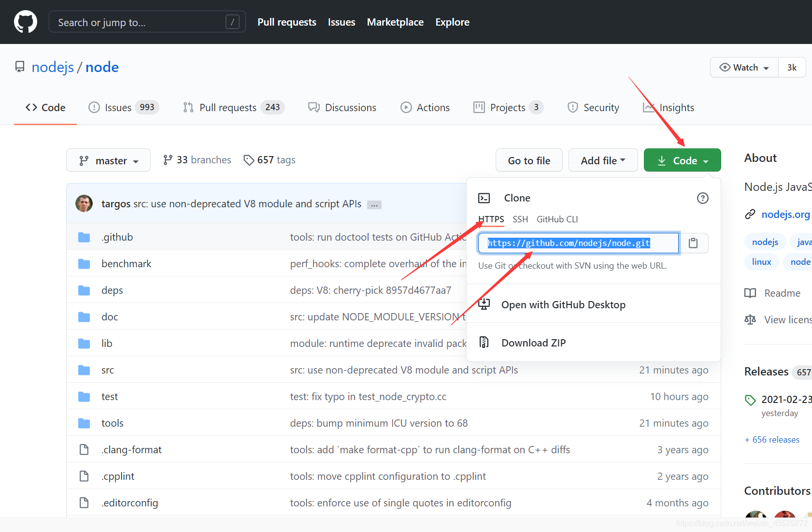Toggle the green Code dropdown

682,160
